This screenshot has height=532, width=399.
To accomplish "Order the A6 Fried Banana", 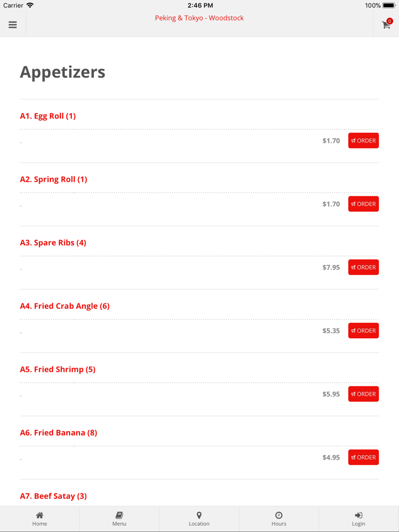I will click(x=363, y=457).
